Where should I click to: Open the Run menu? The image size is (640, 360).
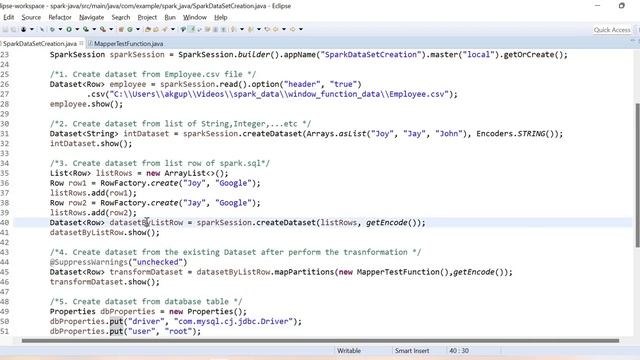(170, 17)
